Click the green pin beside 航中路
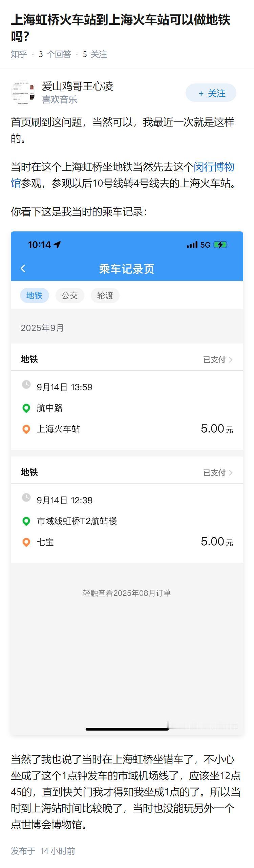This screenshot has height=868, width=254. [26, 408]
